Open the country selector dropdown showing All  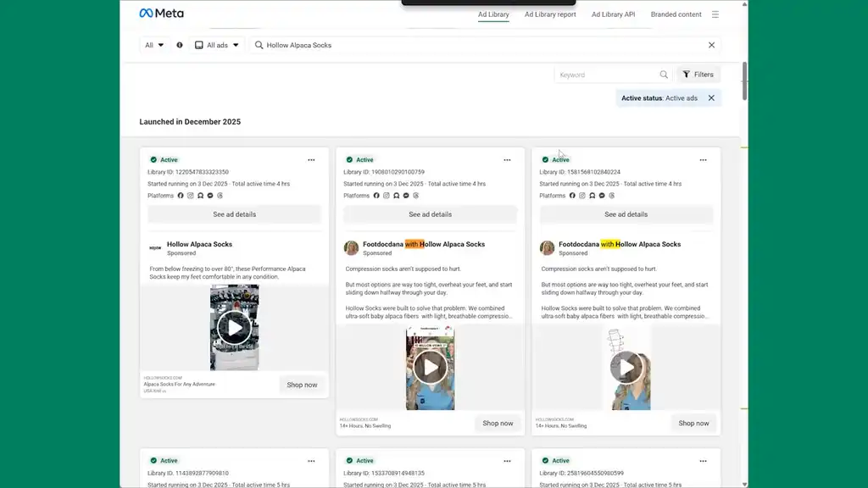click(153, 45)
